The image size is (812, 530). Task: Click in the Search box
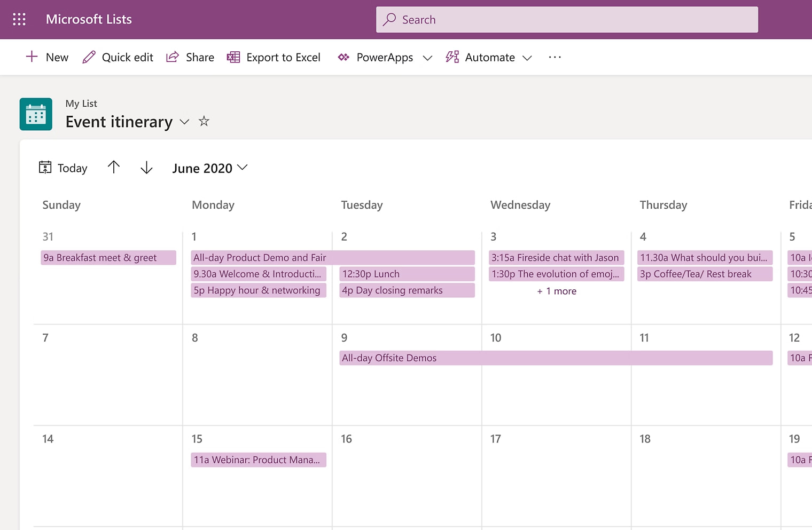click(x=566, y=20)
